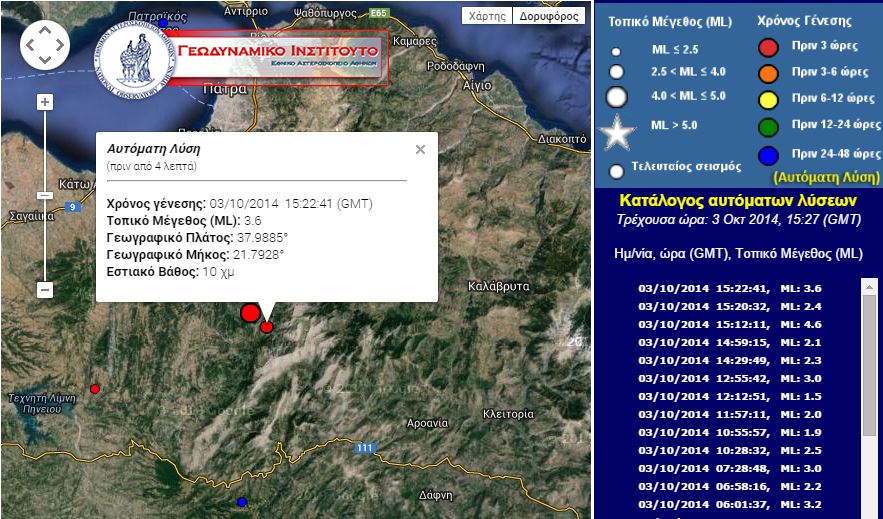
Task: Select the blue earthquake marker near bottom
Action: (x=241, y=501)
